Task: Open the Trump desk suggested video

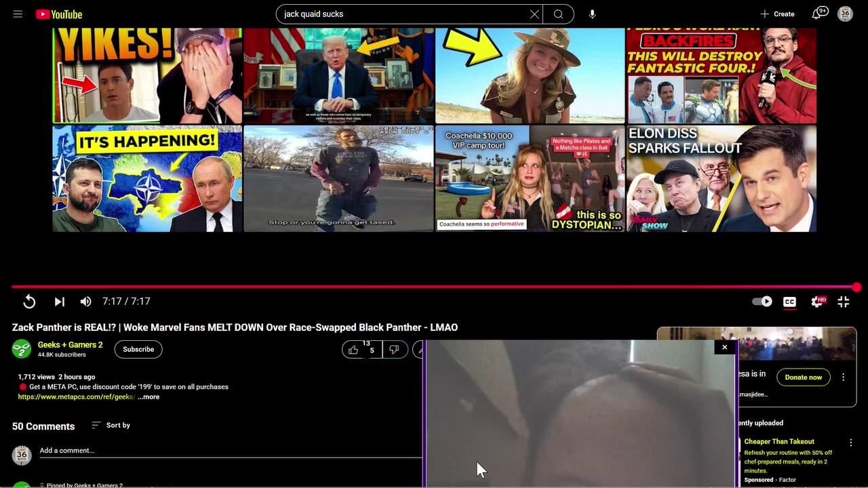Action: pos(338,76)
